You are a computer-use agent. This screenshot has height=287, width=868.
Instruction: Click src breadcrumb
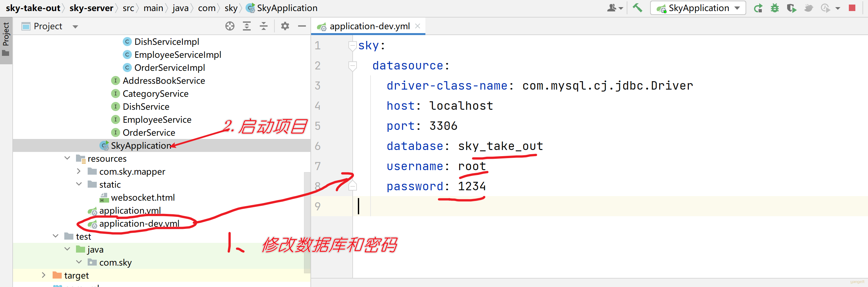pyautogui.click(x=128, y=8)
